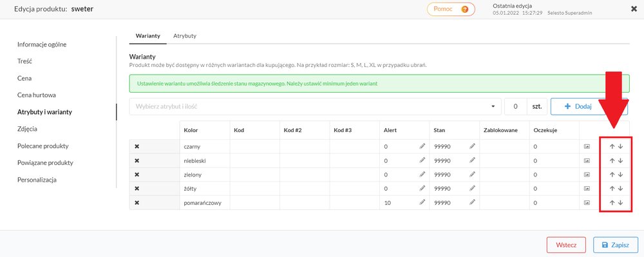Edit Stan value for czarny
Viewport: 644px width, 257px height.
pos(472,146)
